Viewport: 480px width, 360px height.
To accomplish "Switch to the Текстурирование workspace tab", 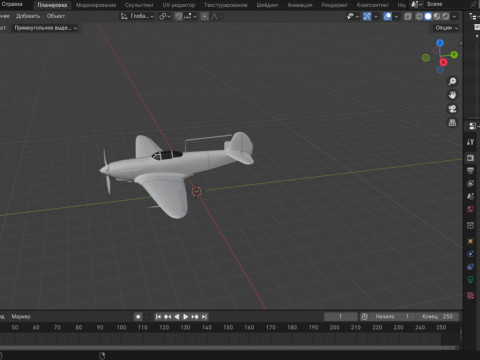I will 226,5.
